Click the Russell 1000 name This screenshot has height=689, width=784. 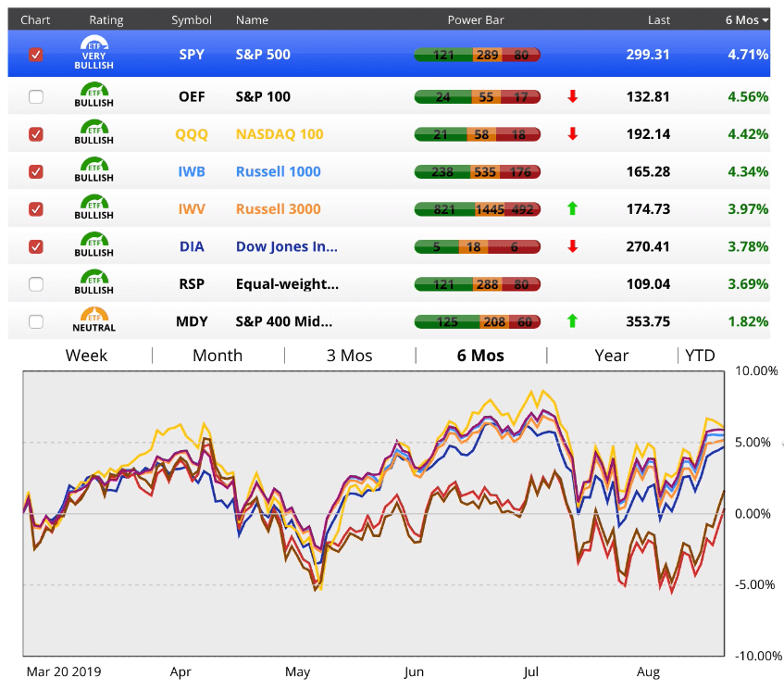coord(278,171)
